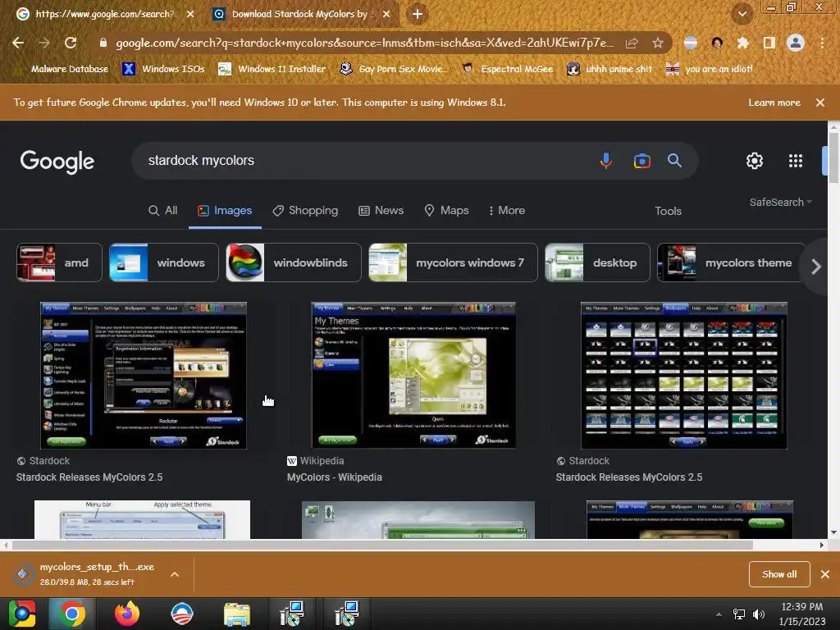Switch to News results

click(x=381, y=211)
